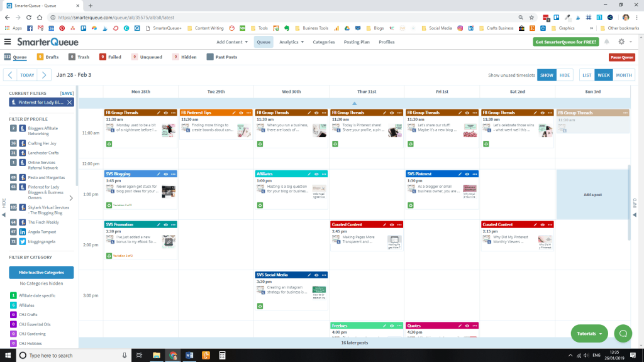644x362 pixels.
Task: Select the green Affiliate date specific category swatch
Action: point(13,295)
